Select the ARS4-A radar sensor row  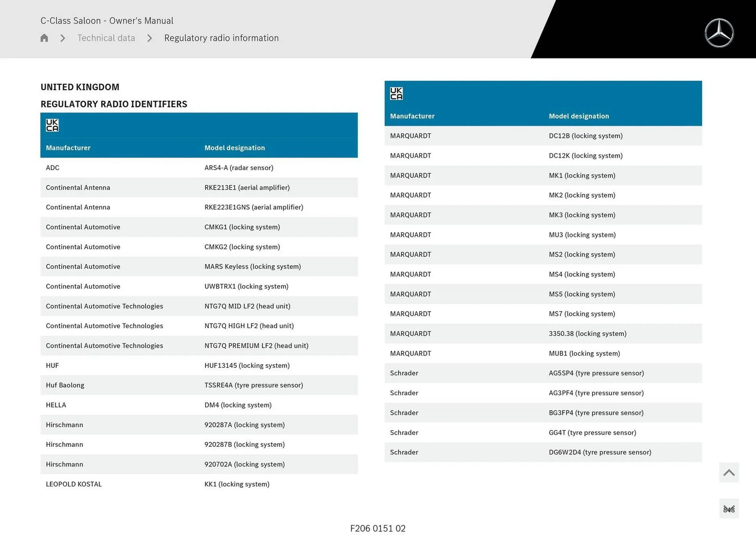239,168
